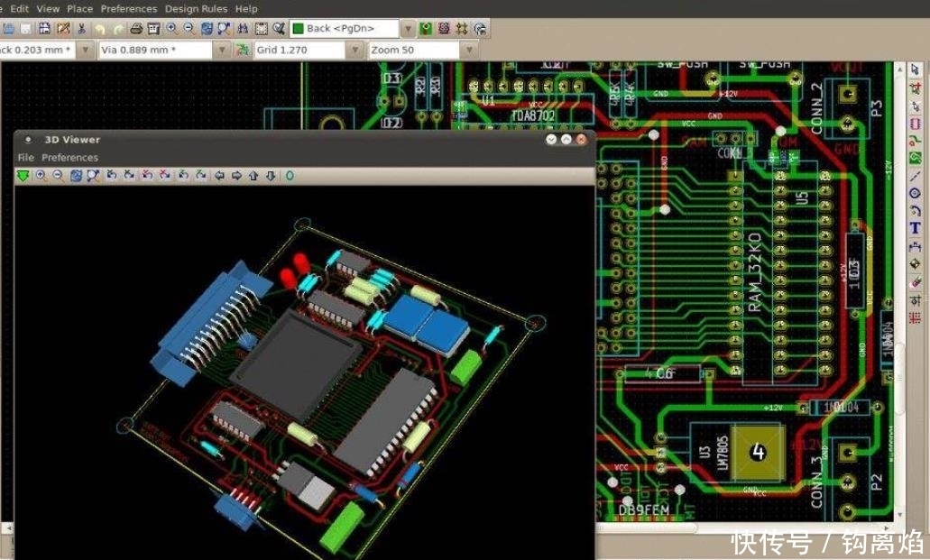
Task: Expand the Back layer selection dropdown
Action: pos(408,29)
